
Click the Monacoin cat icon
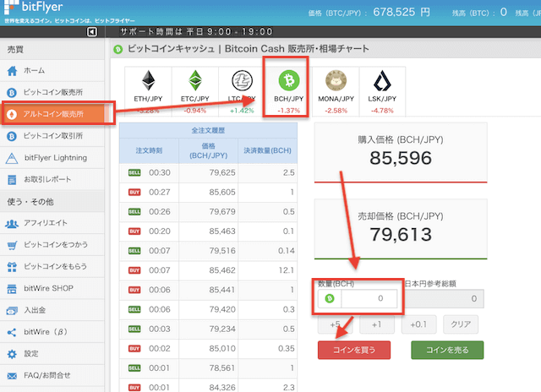(336, 80)
